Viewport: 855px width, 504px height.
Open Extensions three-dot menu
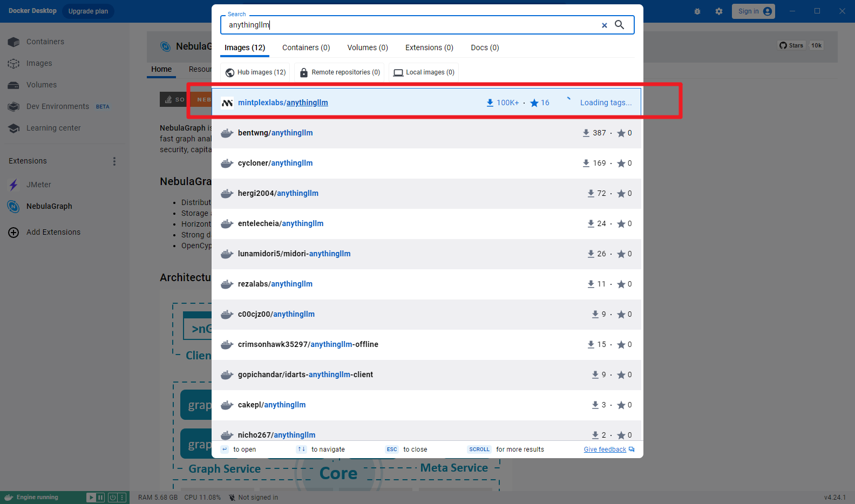pos(114,161)
